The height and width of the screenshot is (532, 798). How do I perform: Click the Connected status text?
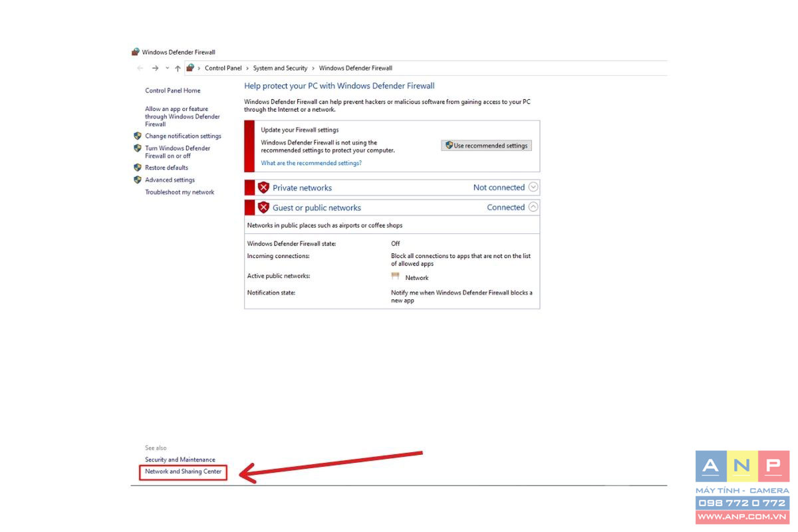coord(505,207)
